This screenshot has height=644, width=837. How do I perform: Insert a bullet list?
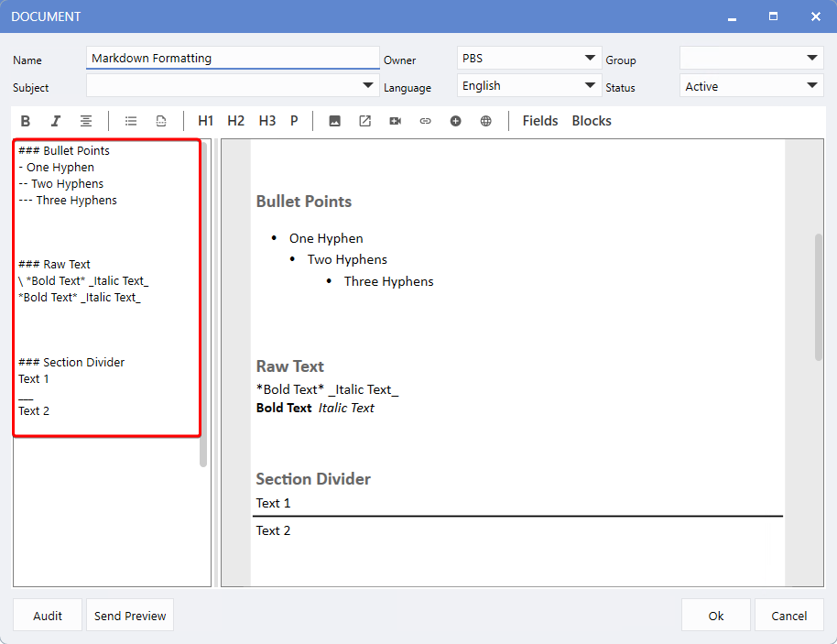click(x=131, y=121)
